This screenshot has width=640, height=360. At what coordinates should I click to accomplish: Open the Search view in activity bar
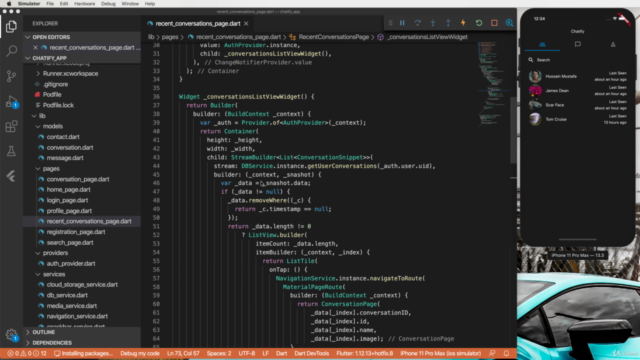coord(11,51)
